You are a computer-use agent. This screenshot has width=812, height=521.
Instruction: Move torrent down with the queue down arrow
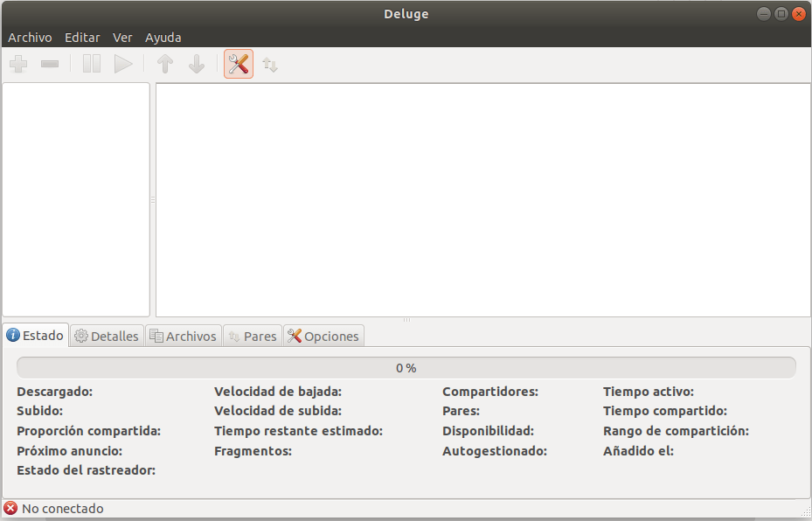197,64
